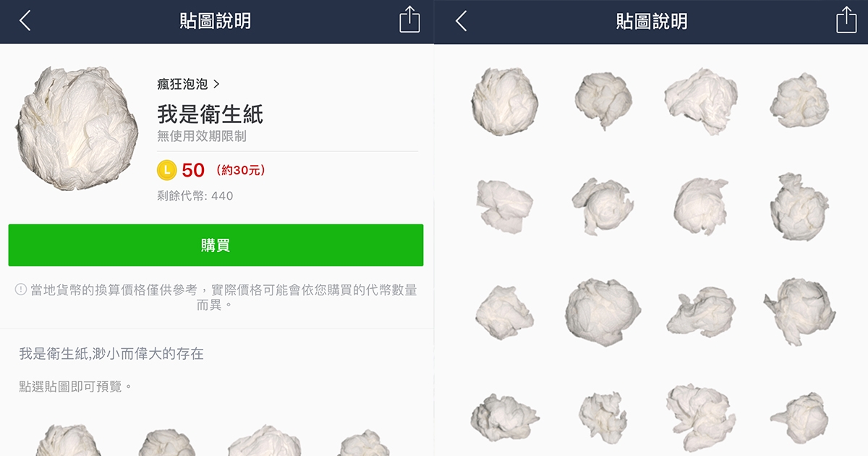The image size is (868, 456).
Task: Tap the back arrow on right screen
Action: pyautogui.click(x=461, y=21)
